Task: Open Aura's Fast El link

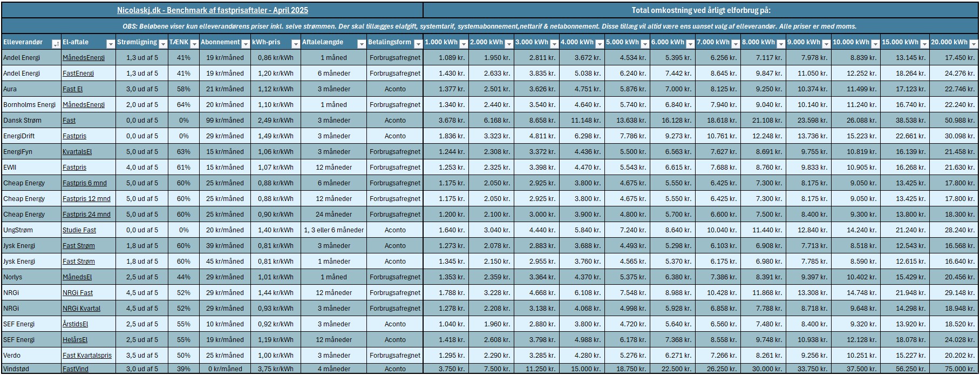Action: click(73, 89)
